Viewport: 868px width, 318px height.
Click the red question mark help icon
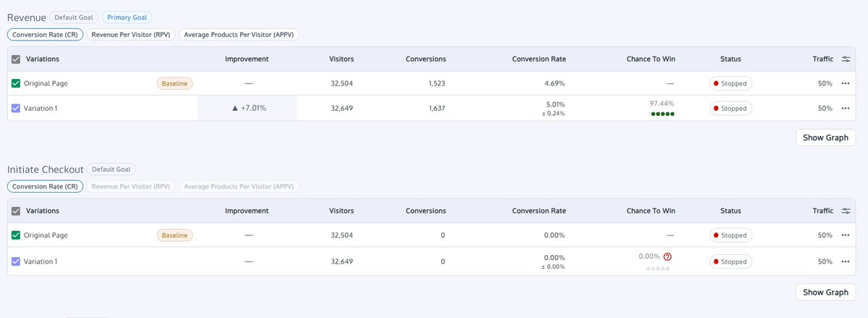[x=668, y=256]
